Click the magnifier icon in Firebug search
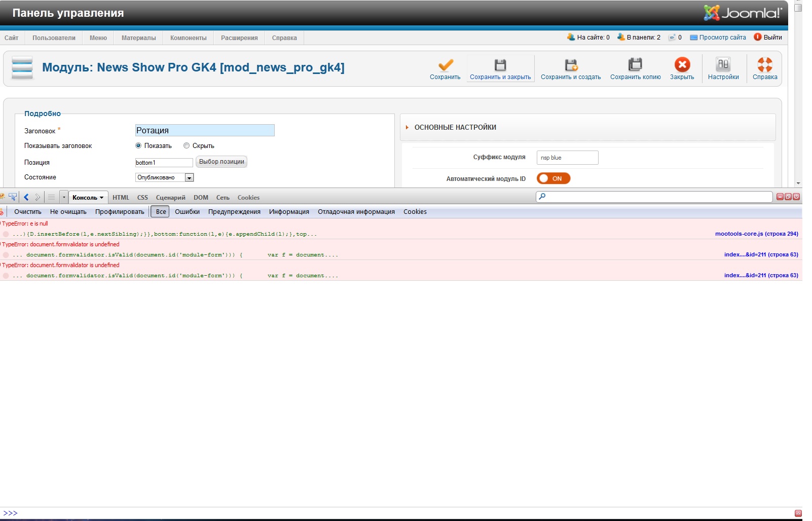 point(542,197)
